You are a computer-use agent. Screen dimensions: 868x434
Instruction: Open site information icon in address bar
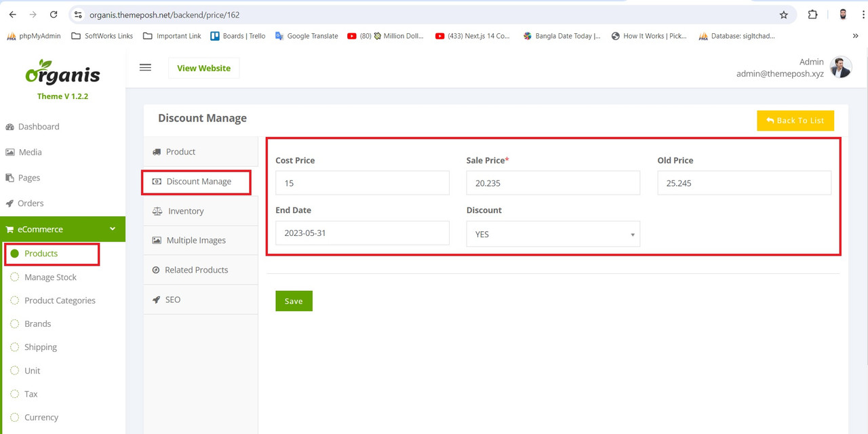pyautogui.click(x=78, y=14)
